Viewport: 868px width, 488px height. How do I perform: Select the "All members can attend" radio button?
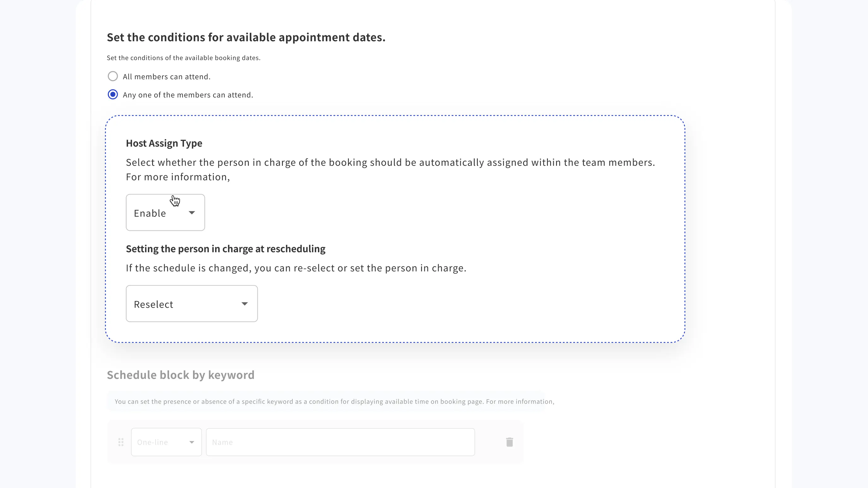pyautogui.click(x=113, y=77)
